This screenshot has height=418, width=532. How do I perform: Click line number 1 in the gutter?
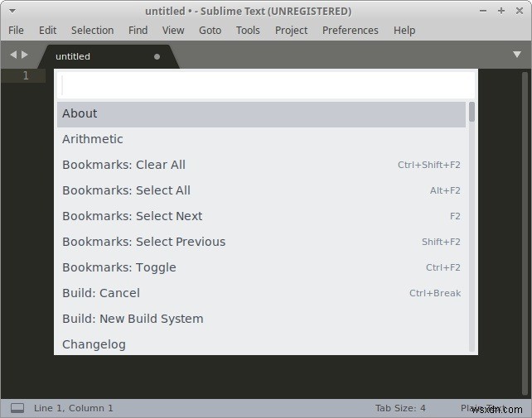[26, 75]
